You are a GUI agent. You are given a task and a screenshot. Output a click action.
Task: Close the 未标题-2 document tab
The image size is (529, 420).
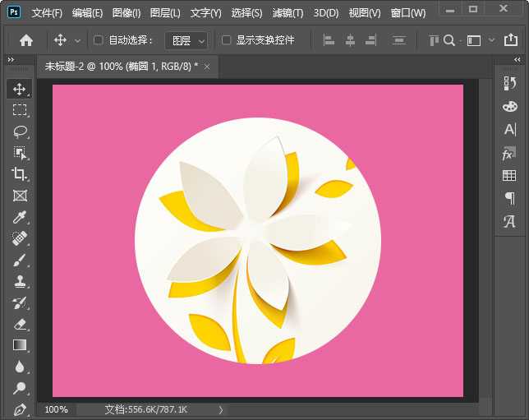click(x=207, y=67)
